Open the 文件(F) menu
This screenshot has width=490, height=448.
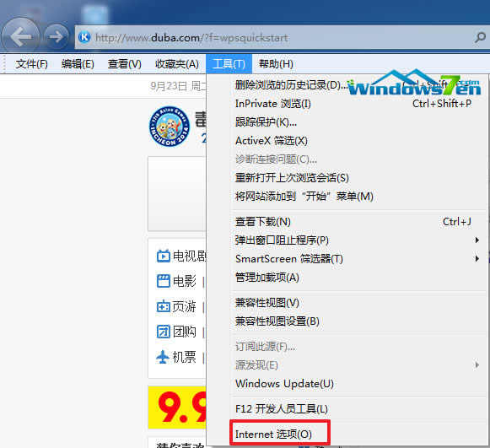click(31, 64)
